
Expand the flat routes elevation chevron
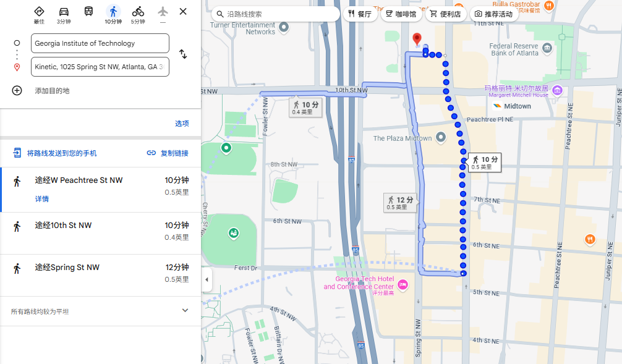click(185, 311)
